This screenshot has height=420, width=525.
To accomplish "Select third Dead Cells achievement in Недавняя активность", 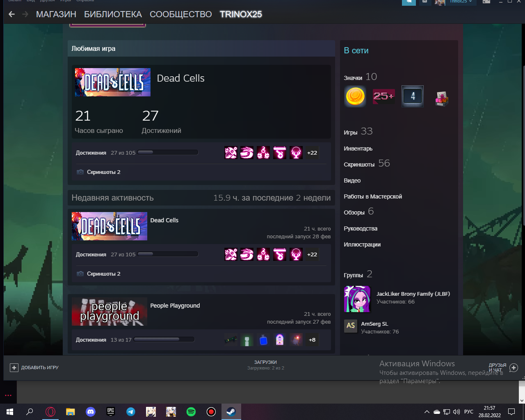I will 263,254.
